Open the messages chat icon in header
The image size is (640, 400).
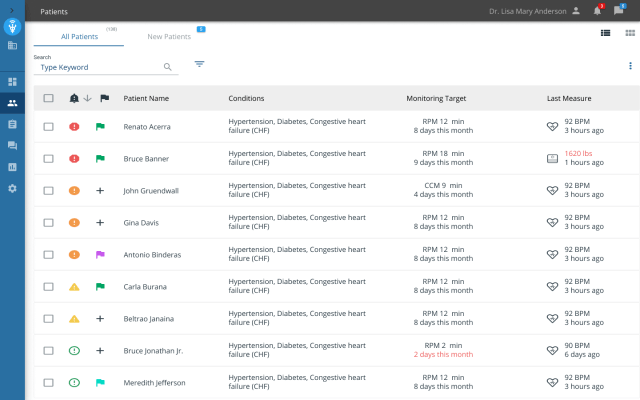618,11
